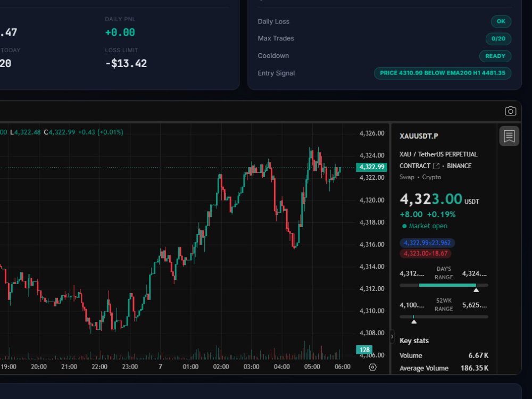Screen dimensions: 532x399
Task: Collapse the right symbol details sidebar
Action: [392, 337]
